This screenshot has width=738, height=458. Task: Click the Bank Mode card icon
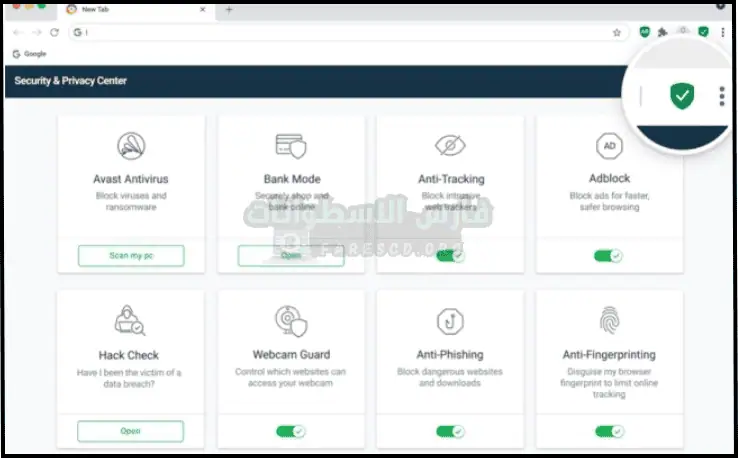(x=291, y=147)
